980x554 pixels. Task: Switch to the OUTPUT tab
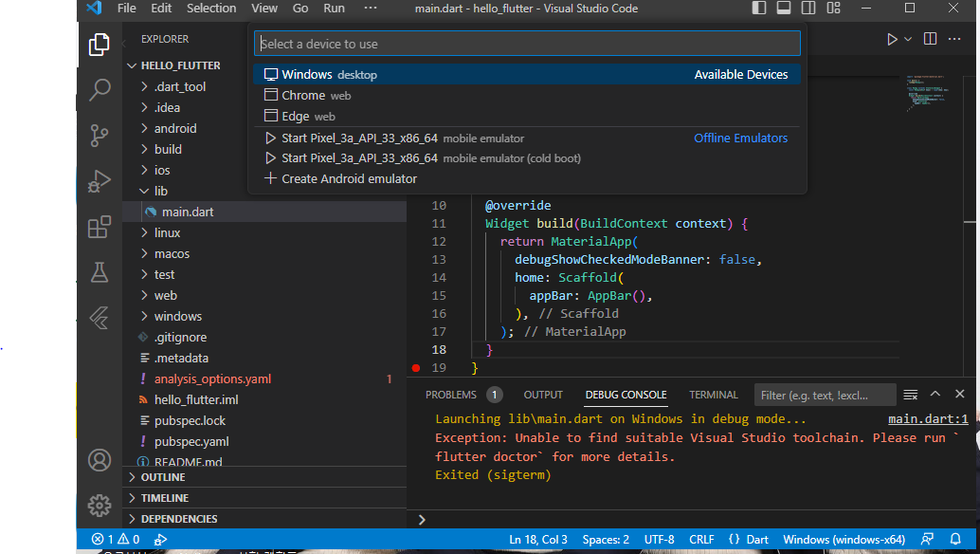tap(543, 395)
